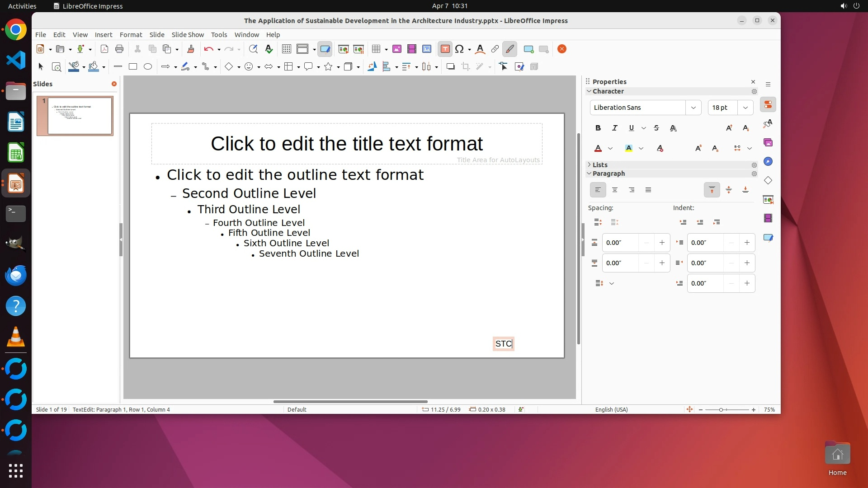Select the Ellipse shape tool

click(148, 67)
